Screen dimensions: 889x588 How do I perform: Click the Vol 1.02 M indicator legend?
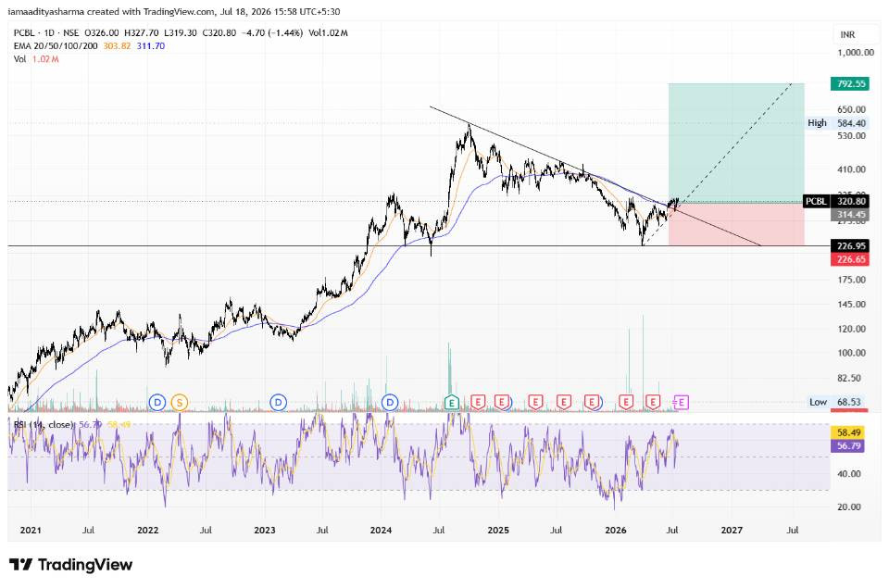pos(36,59)
